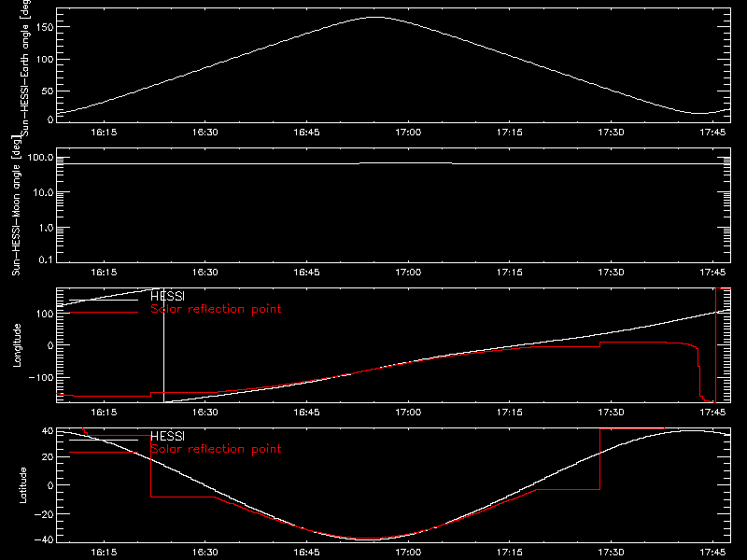Click the peak of the Earth angle curve
The height and width of the screenshot is (560, 747).
[376, 17]
